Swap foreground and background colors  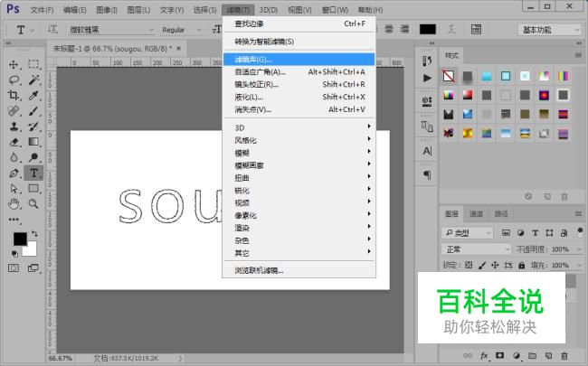(x=34, y=234)
